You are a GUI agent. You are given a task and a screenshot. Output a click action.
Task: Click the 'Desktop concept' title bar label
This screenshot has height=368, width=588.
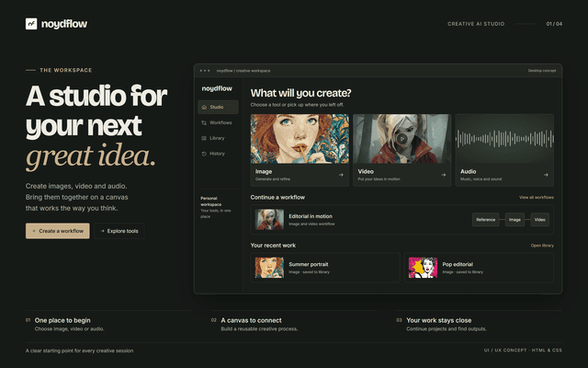[542, 71]
